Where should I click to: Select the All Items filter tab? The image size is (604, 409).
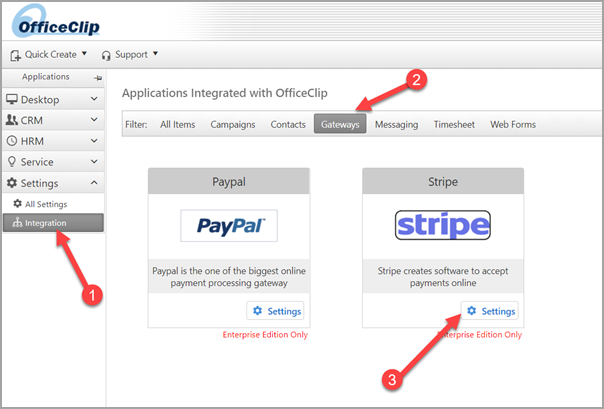(178, 124)
